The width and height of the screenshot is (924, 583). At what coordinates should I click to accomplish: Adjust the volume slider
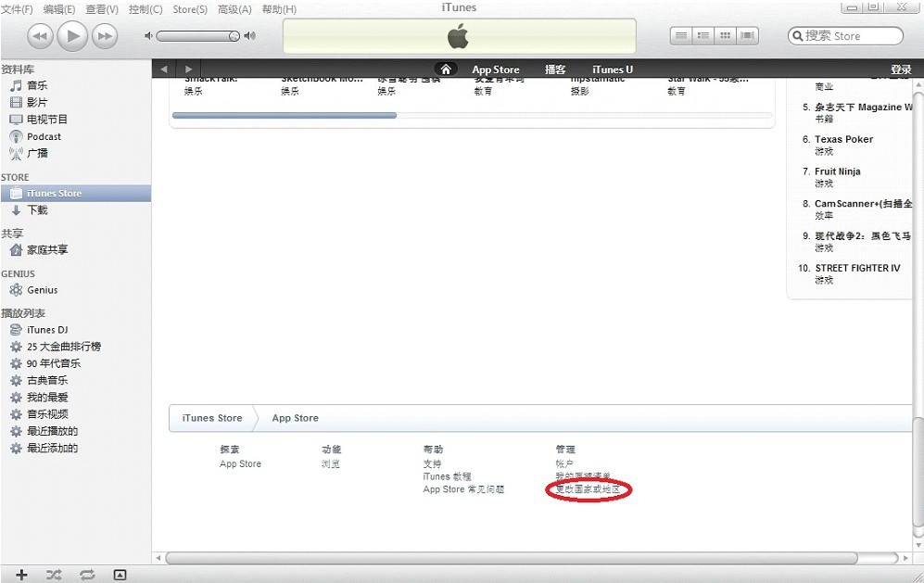[x=197, y=36]
